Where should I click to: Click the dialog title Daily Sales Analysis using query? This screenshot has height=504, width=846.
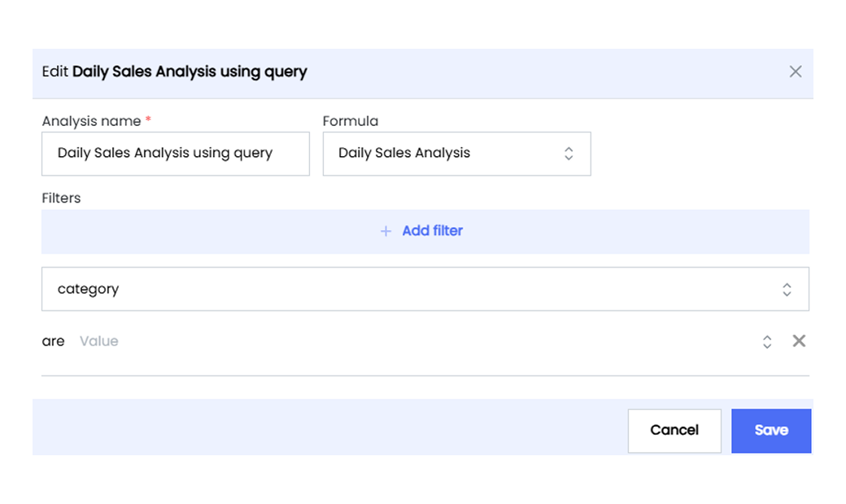pos(190,72)
